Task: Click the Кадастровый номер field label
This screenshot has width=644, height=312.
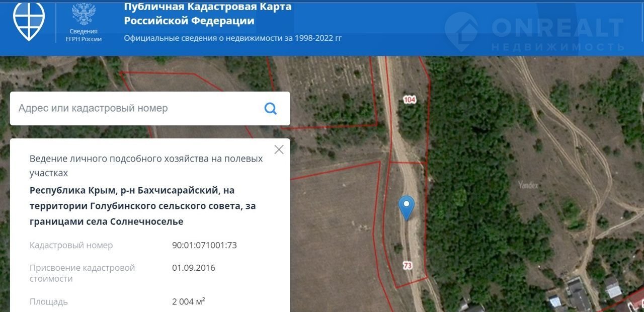Action: point(71,245)
